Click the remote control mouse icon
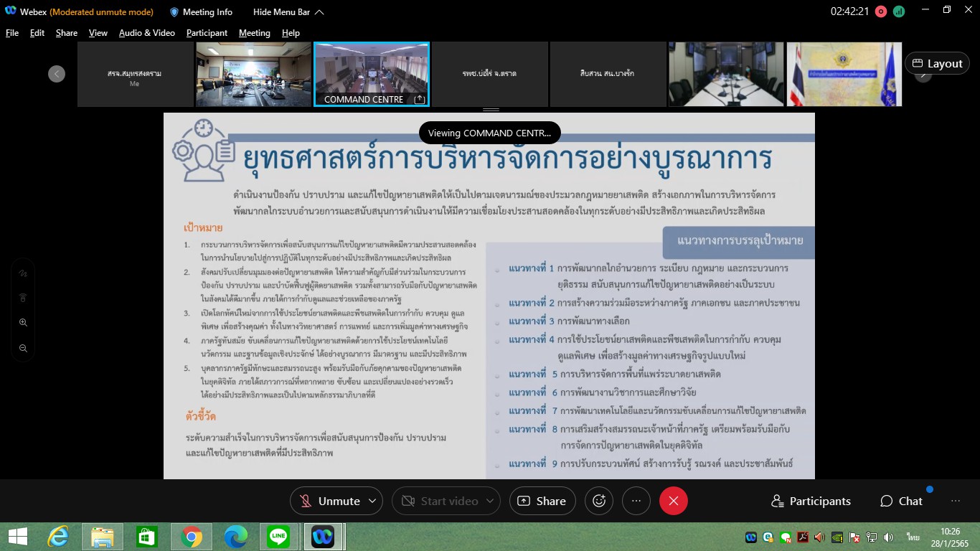The width and height of the screenshot is (980, 551). coord(23,298)
